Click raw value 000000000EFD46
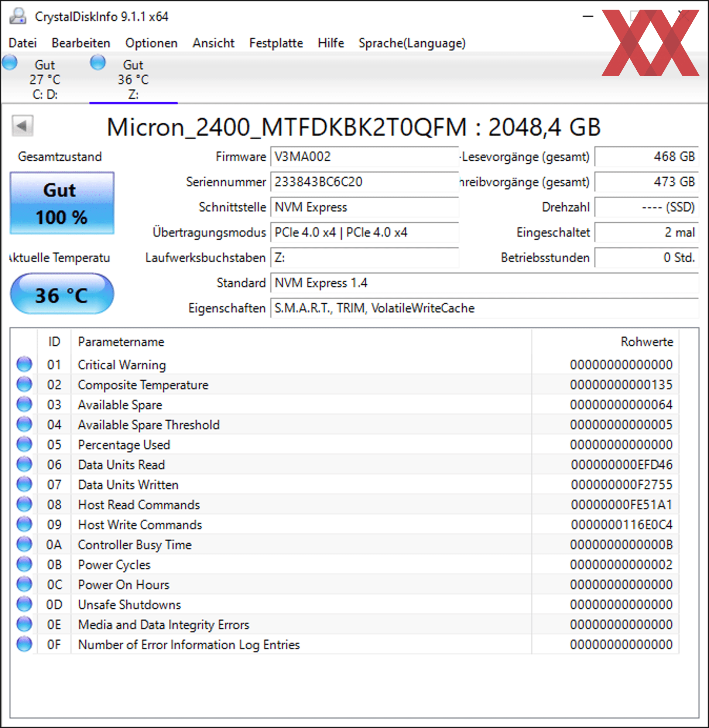709x728 pixels. 621,465
